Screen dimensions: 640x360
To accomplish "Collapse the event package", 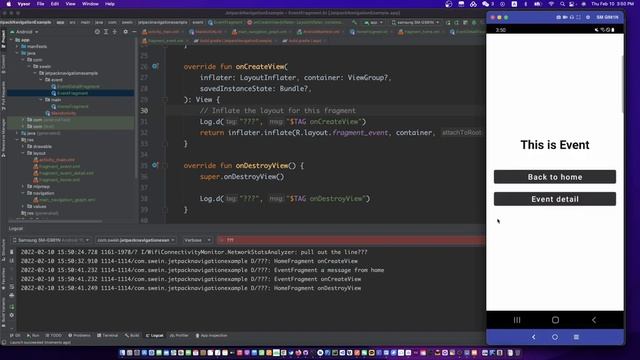I will [41, 80].
